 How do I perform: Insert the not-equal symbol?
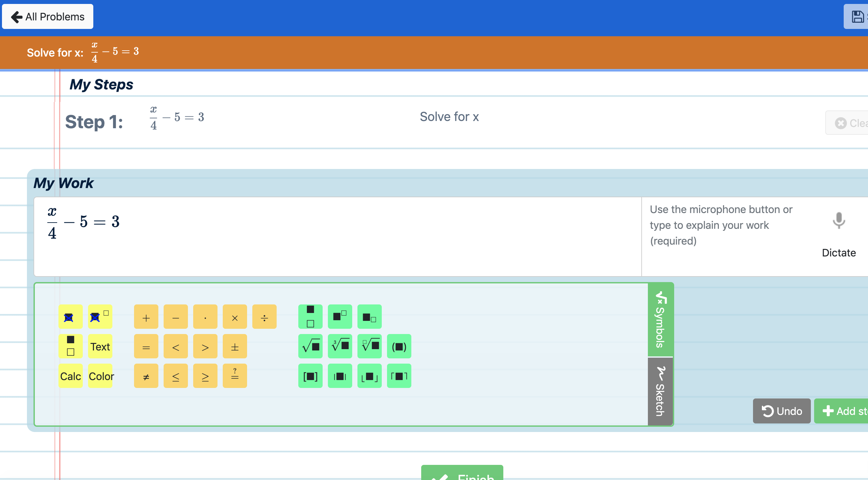click(x=146, y=376)
